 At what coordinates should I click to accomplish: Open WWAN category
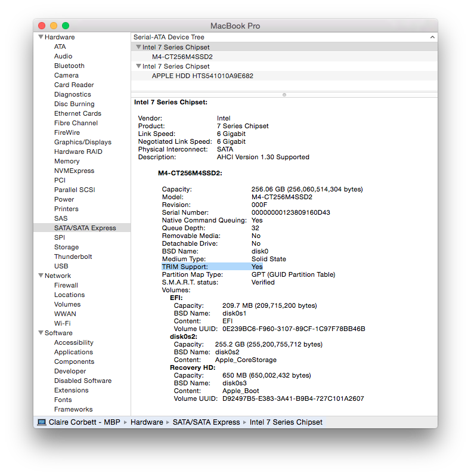(x=65, y=314)
